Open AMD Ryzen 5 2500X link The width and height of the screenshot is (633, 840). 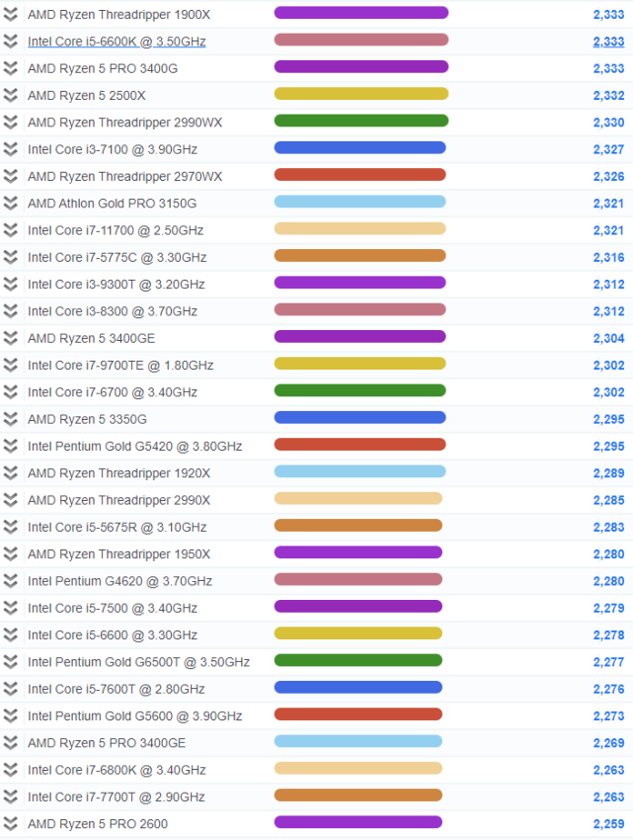point(87,95)
